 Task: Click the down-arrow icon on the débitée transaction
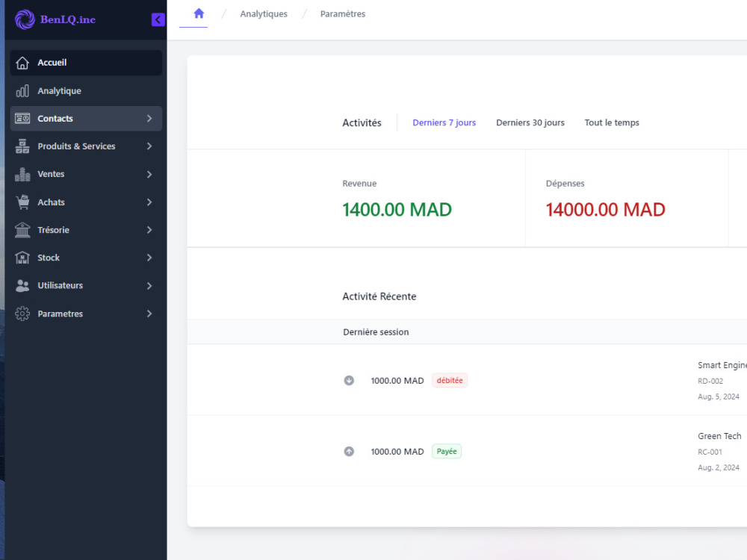(x=349, y=381)
